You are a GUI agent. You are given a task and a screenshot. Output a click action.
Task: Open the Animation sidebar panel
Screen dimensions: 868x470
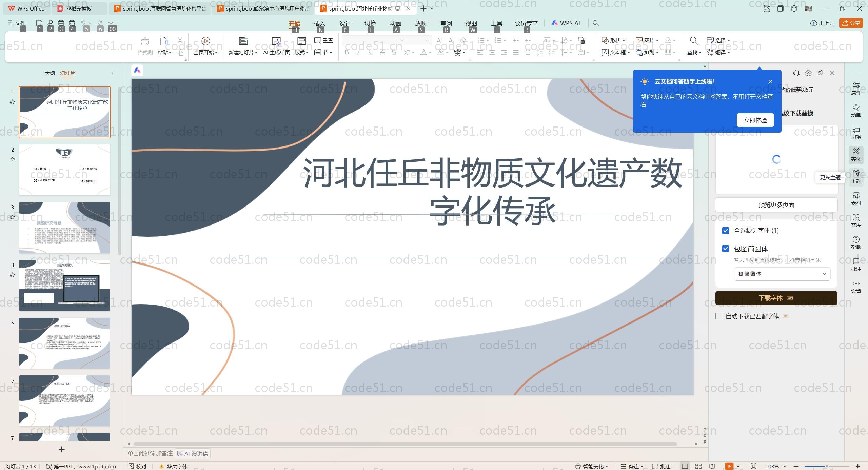point(856,110)
